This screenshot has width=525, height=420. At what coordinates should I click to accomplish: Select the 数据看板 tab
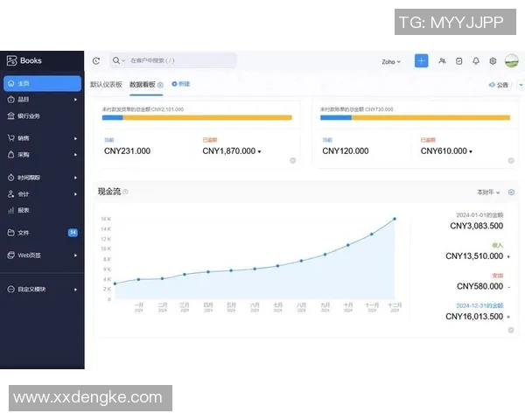point(143,85)
